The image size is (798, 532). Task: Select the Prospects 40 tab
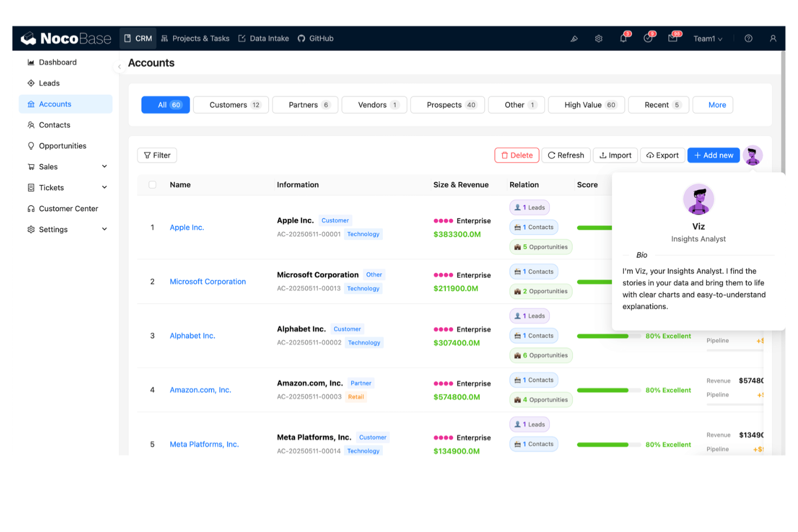[x=448, y=105]
